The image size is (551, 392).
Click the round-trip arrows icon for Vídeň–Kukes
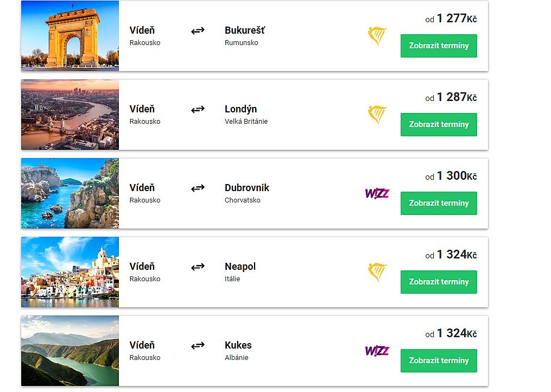(x=198, y=345)
